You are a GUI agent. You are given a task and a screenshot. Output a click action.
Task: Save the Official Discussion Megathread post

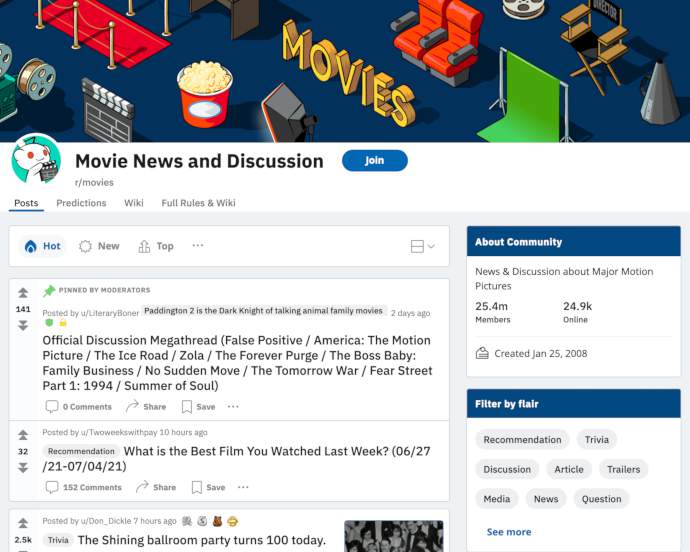click(x=199, y=406)
